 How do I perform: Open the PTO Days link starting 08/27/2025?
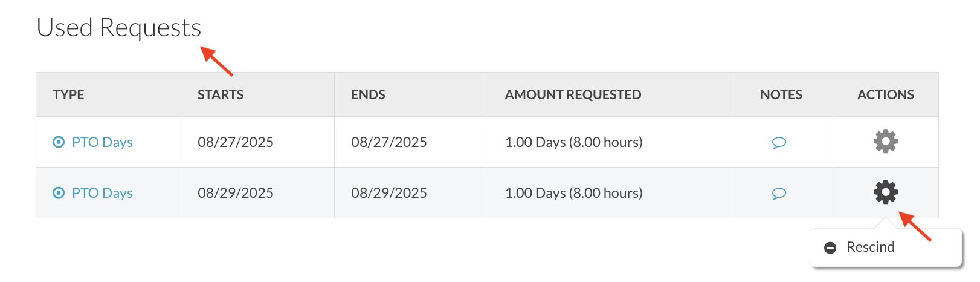pyautogui.click(x=102, y=142)
